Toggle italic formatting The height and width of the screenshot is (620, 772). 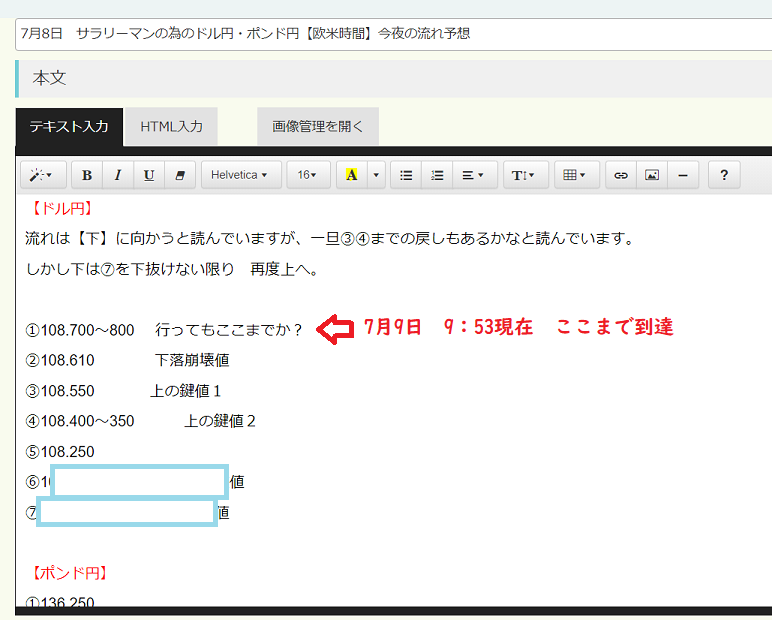point(118,175)
